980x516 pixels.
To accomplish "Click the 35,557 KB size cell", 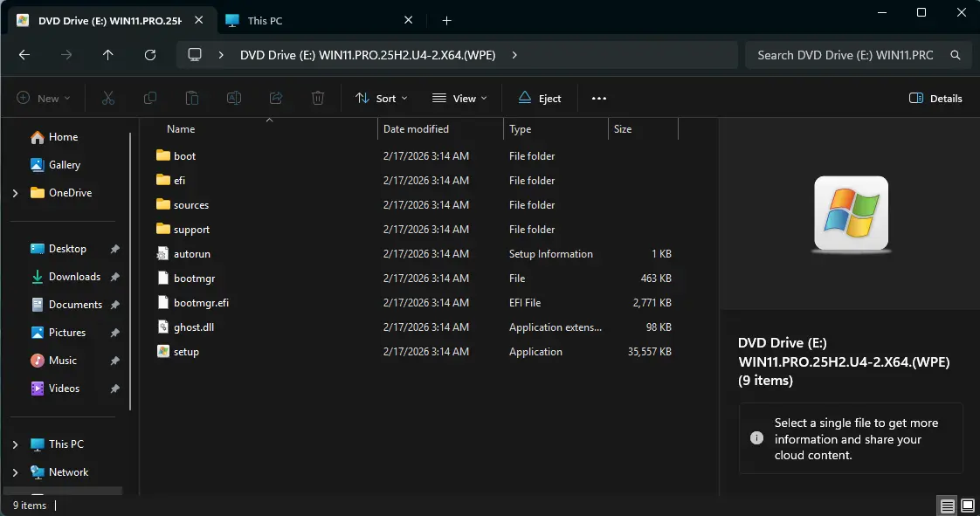I will tap(649, 352).
